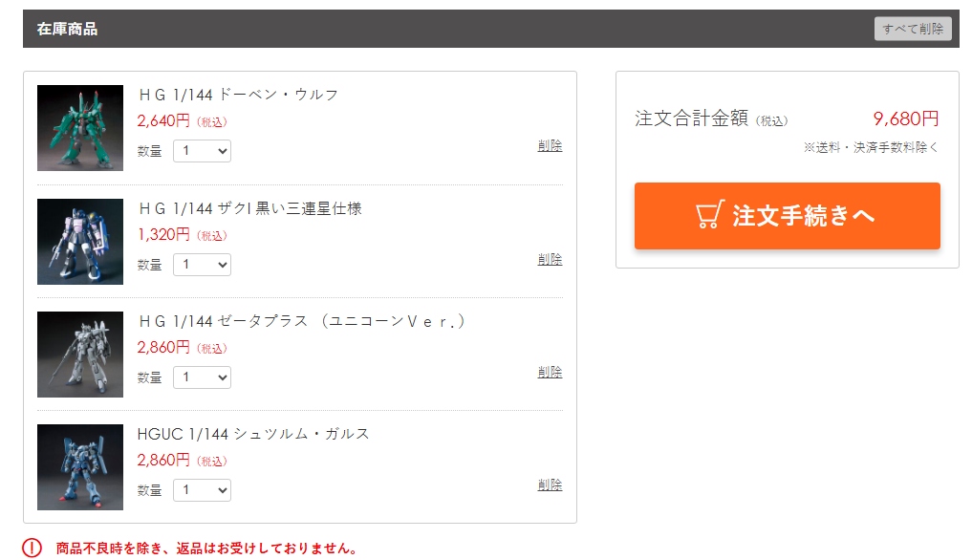Open quantity dropdown for ザクI 黒い三連星仕様
Image resolution: width=972 pixels, height=560 pixels.
(x=202, y=265)
